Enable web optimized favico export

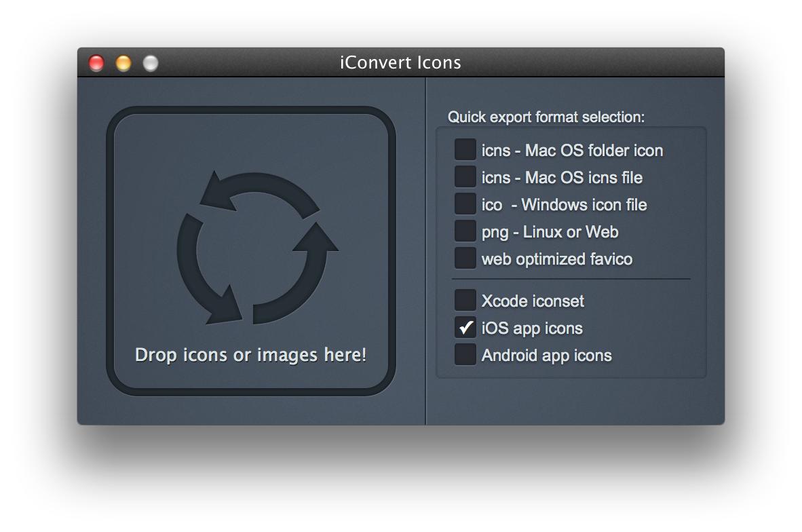tap(465, 258)
